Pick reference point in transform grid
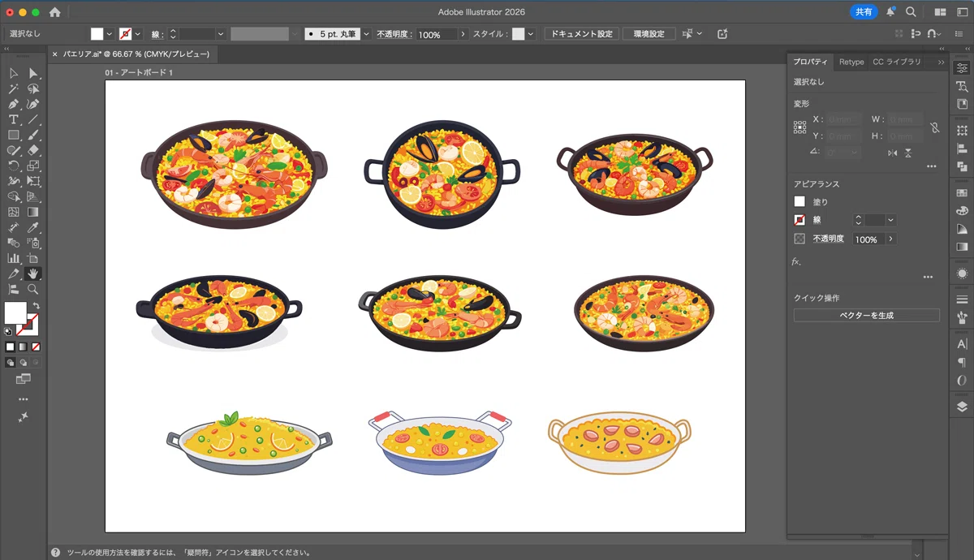This screenshot has height=560, width=974. point(799,127)
